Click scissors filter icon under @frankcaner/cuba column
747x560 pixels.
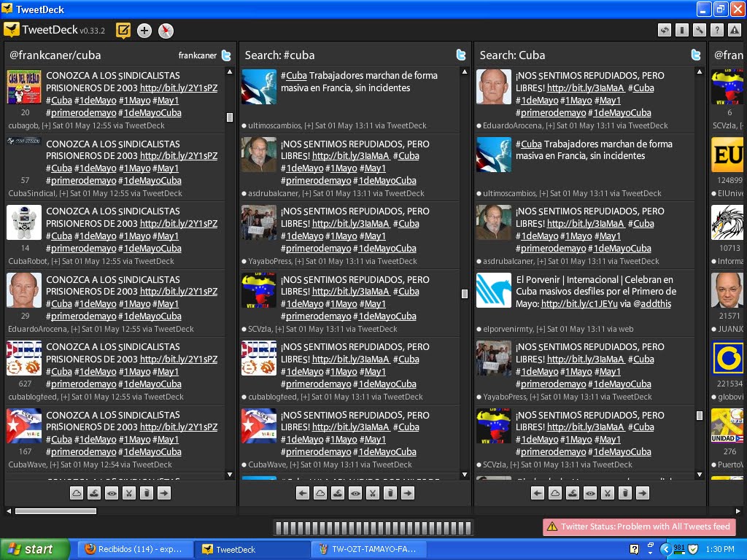tap(129, 494)
